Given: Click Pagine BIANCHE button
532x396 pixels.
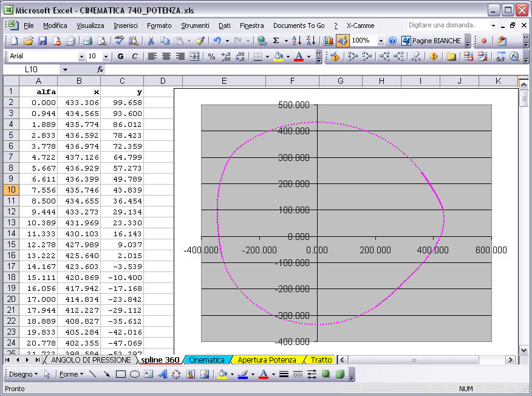Looking at the screenshot, I should (432, 41).
